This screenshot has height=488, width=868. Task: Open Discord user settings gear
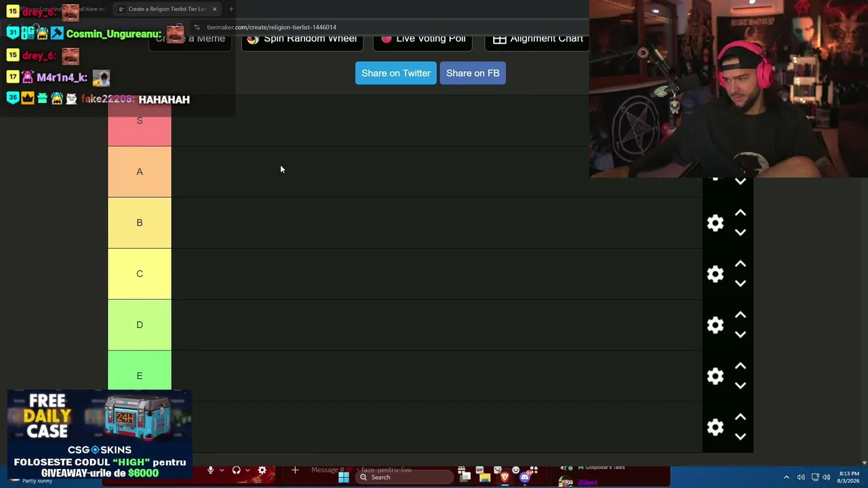[x=262, y=470]
